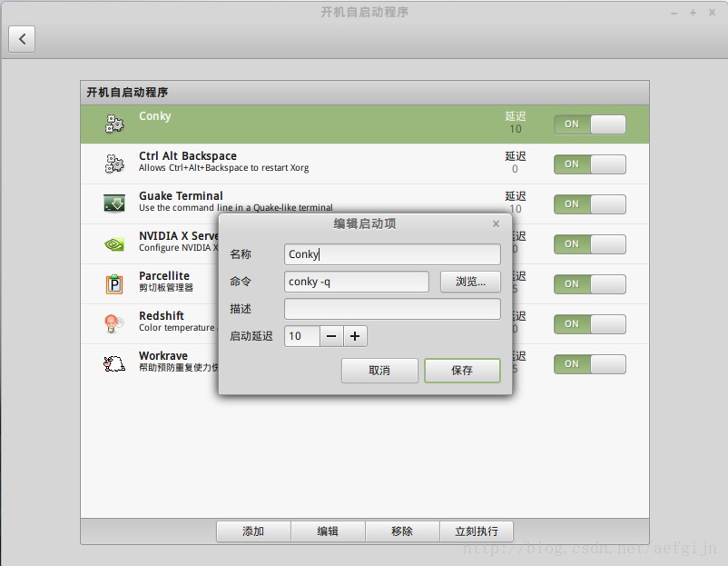The height and width of the screenshot is (566, 728).
Task: Focus the empty 描述 description field
Action: click(392, 309)
